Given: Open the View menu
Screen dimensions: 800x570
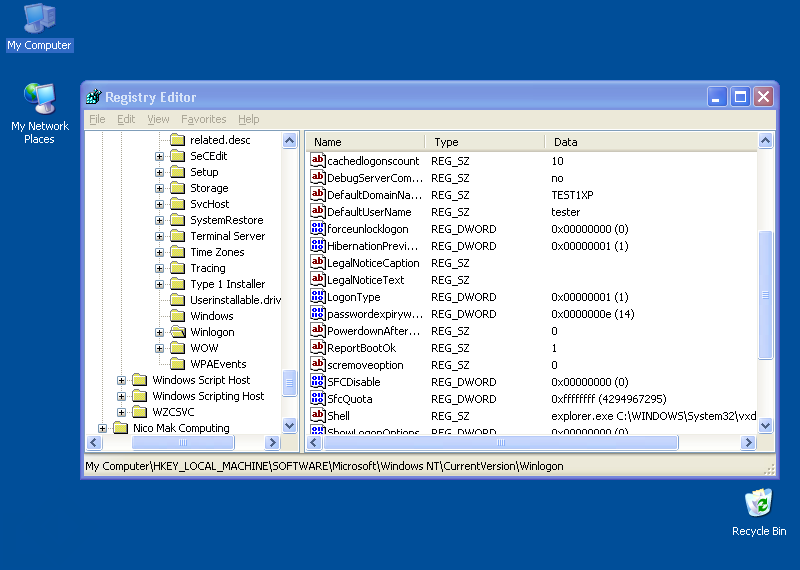Looking at the screenshot, I should 158,119.
